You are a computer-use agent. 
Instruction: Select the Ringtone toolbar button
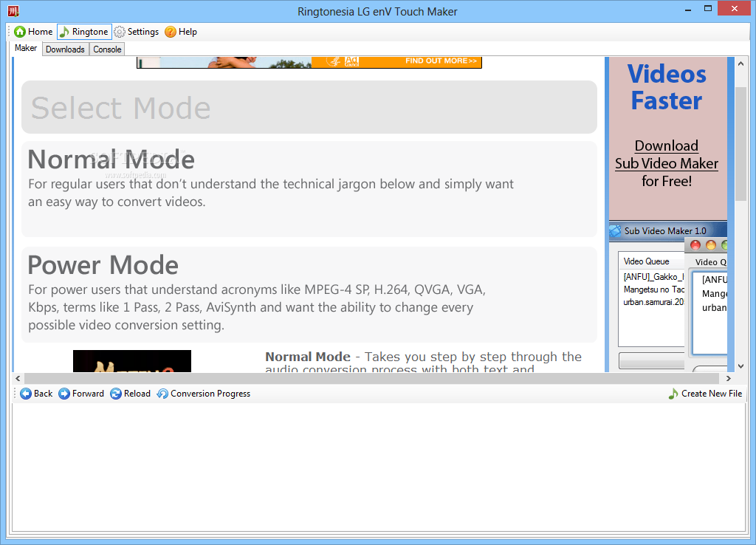[x=84, y=32]
